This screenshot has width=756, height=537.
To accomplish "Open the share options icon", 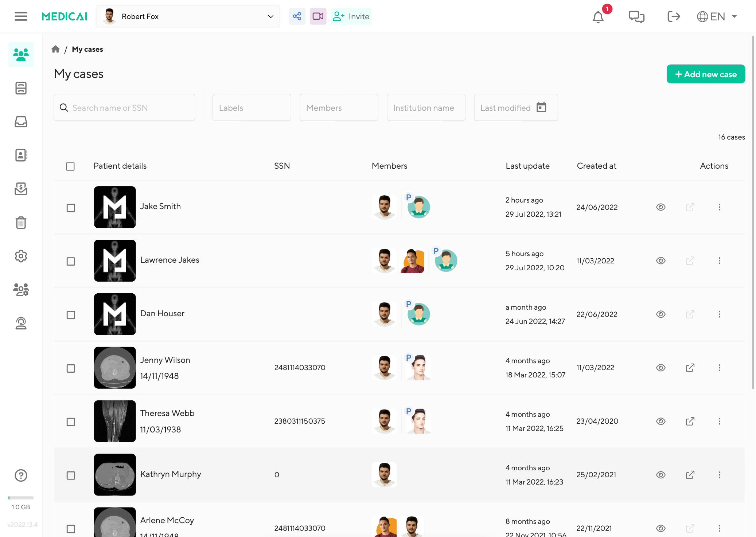I will 297,16.
